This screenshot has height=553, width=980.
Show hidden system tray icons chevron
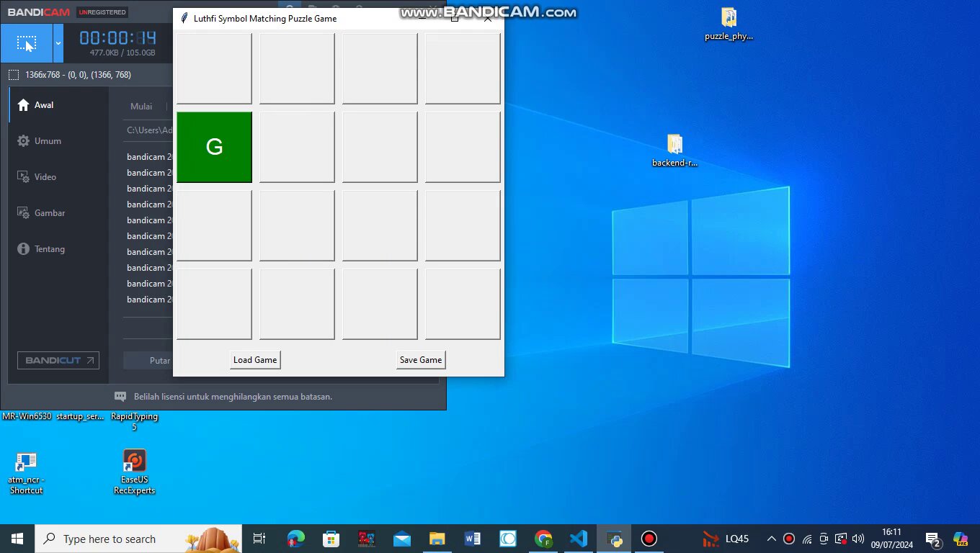coord(771,539)
